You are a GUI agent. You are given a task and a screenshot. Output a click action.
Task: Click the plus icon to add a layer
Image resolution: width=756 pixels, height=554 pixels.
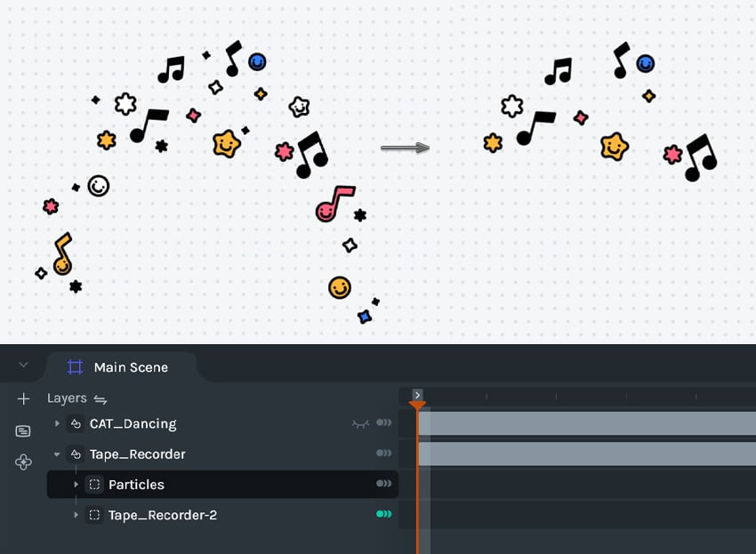tap(23, 398)
